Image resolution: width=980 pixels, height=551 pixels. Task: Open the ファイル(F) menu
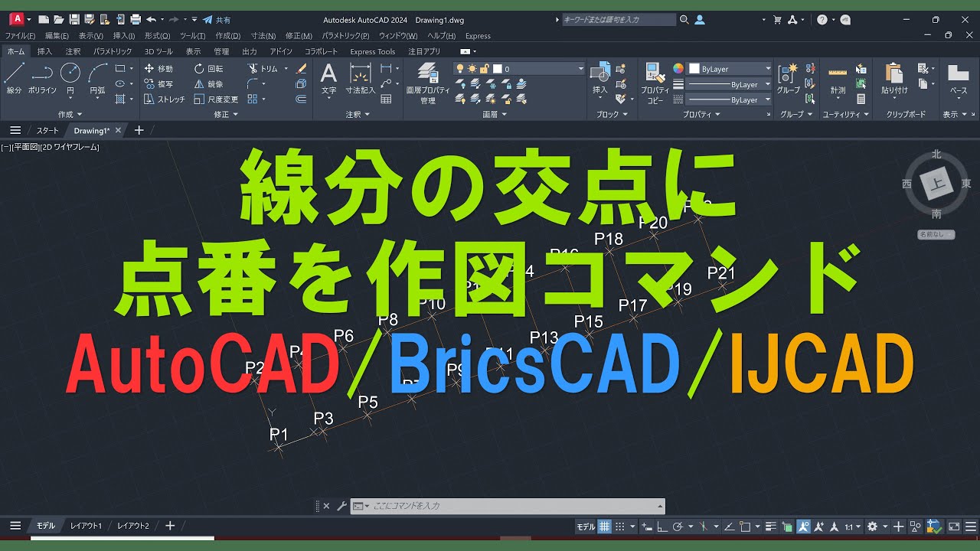(x=20, y=36)
